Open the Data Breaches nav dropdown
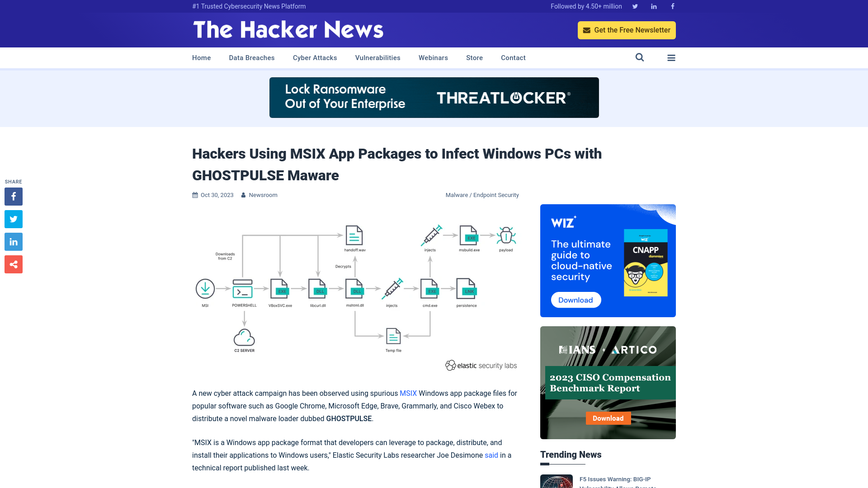Screen dimensions: 868x488 [251, 57]
